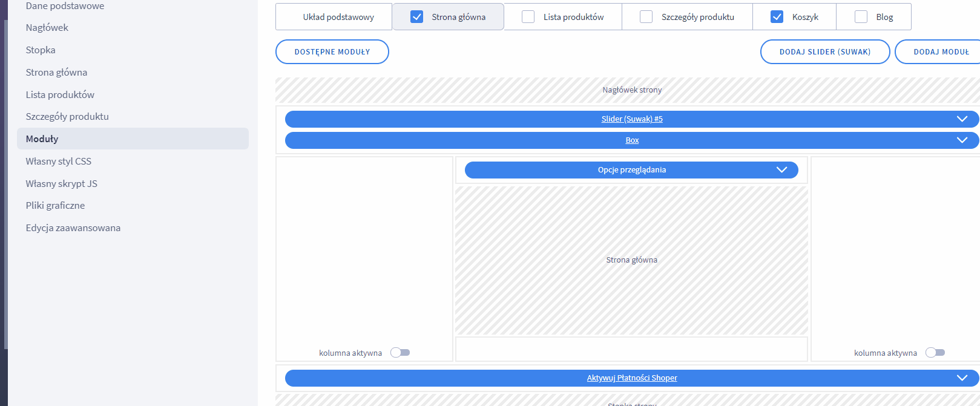Check the Lista produktów checkbox
980x406 pixels.
(x=528, y=17)
